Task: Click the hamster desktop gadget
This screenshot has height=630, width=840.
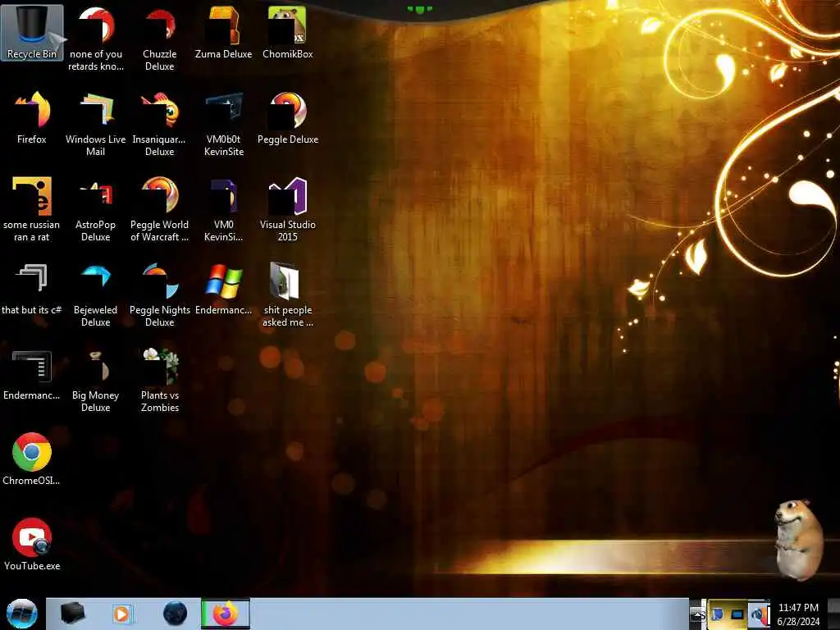Action: [798, 540]
